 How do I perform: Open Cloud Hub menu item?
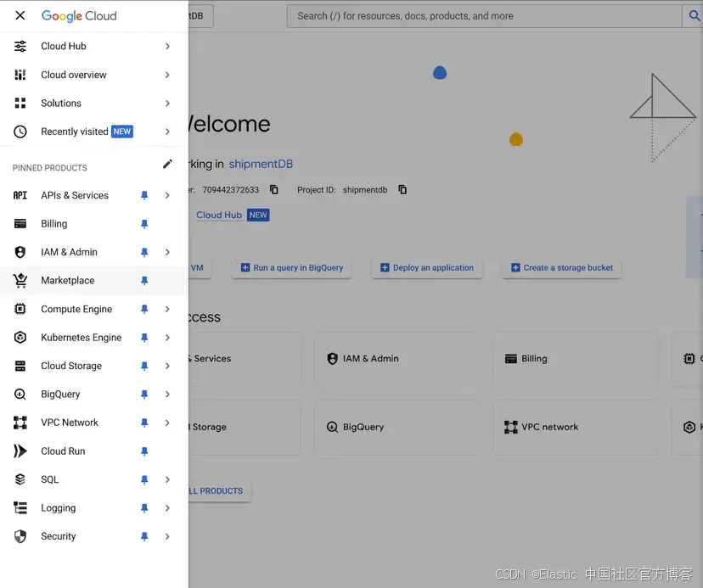94,46
